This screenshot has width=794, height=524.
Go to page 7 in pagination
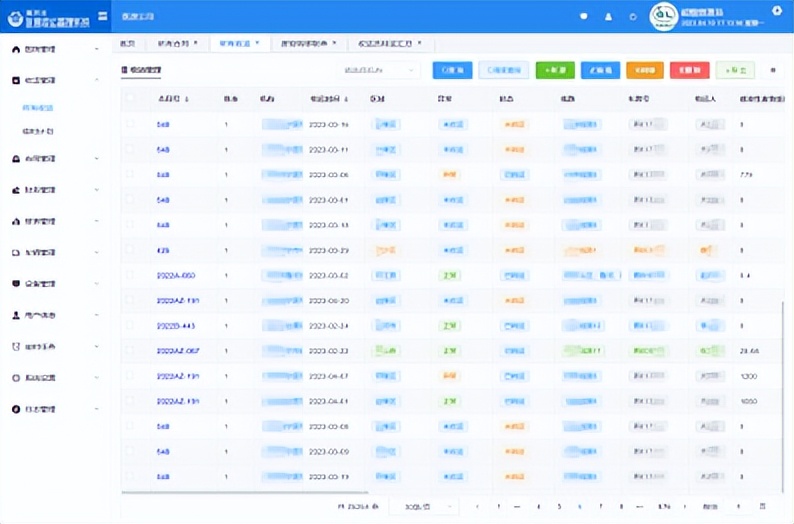(x=600, y=507)
